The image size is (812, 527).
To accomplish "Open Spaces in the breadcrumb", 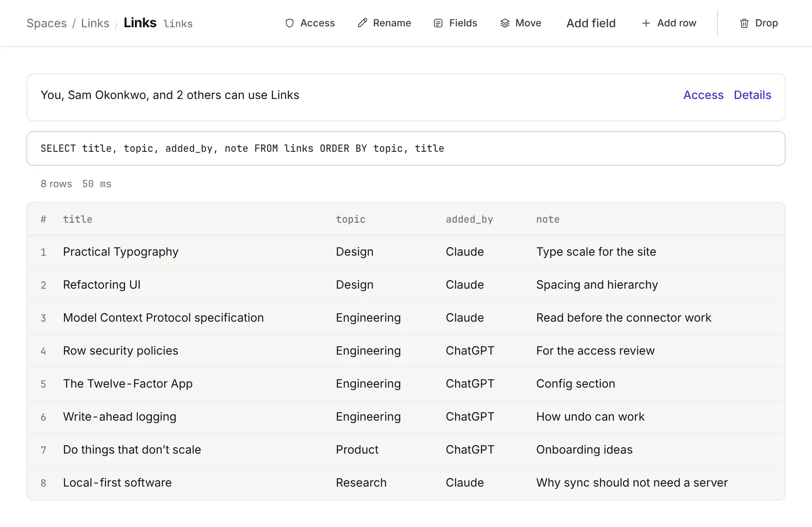I will (47, 23).
